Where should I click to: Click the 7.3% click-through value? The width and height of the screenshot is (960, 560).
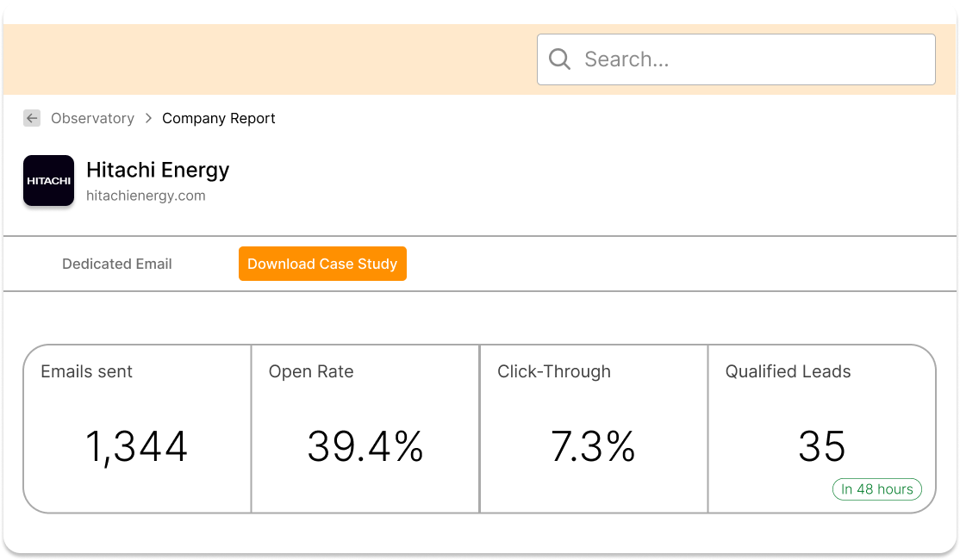tap(593, 447)
